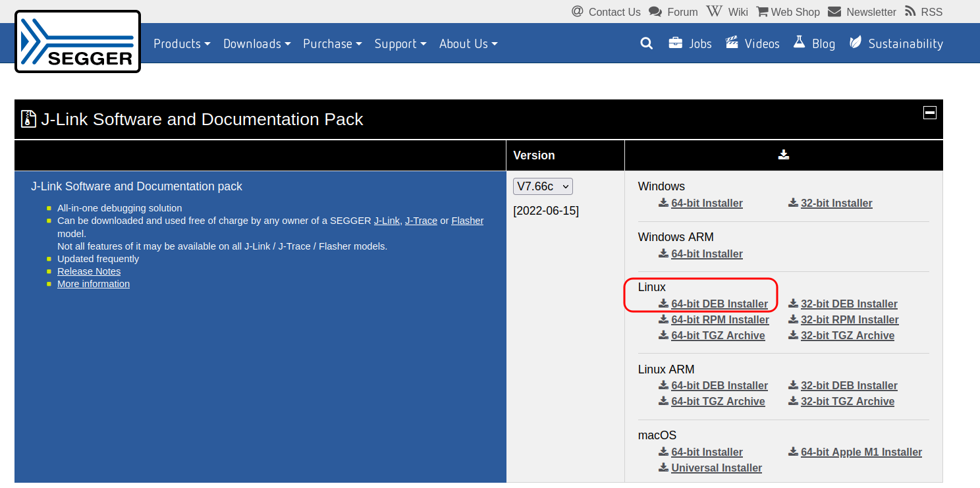980x488 pixels.
Task: Click the Jobs briefcase icon
Action: tap(675, 43)
